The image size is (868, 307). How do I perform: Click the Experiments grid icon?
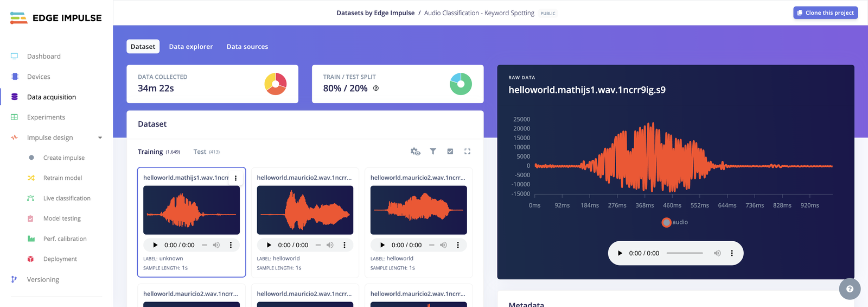[14, 117]
